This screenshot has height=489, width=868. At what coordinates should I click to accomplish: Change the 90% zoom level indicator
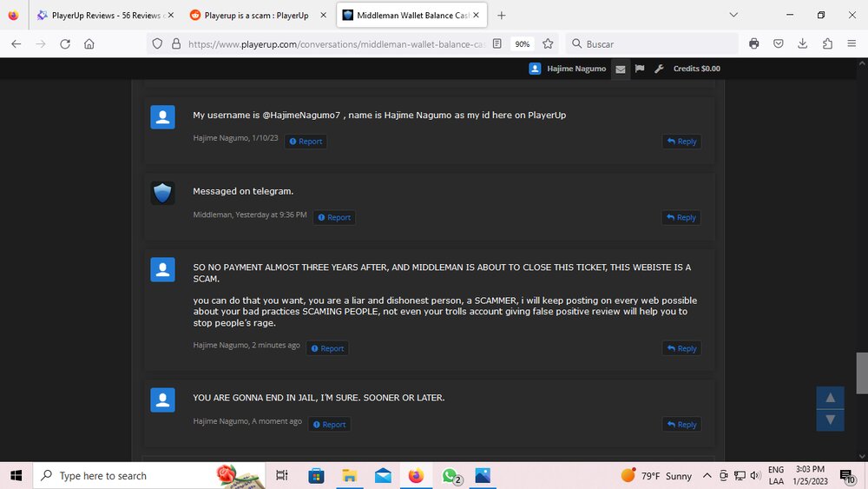pos(522,43)
